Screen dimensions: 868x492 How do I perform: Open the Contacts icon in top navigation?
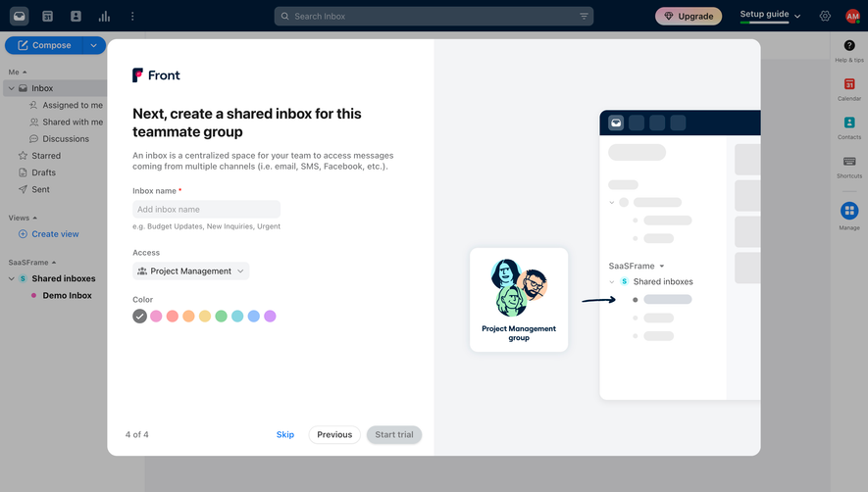click(76, 16)
